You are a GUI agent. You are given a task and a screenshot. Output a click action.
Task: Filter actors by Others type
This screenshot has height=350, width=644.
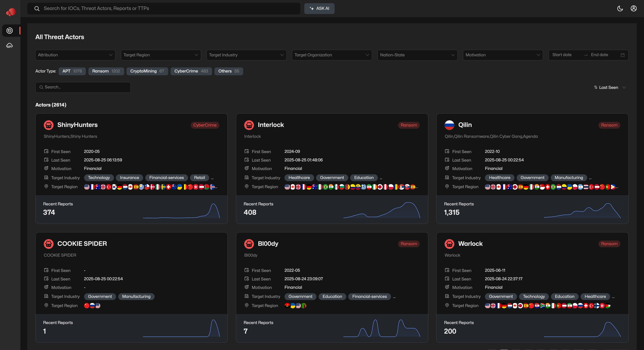(x=229, y=71)
